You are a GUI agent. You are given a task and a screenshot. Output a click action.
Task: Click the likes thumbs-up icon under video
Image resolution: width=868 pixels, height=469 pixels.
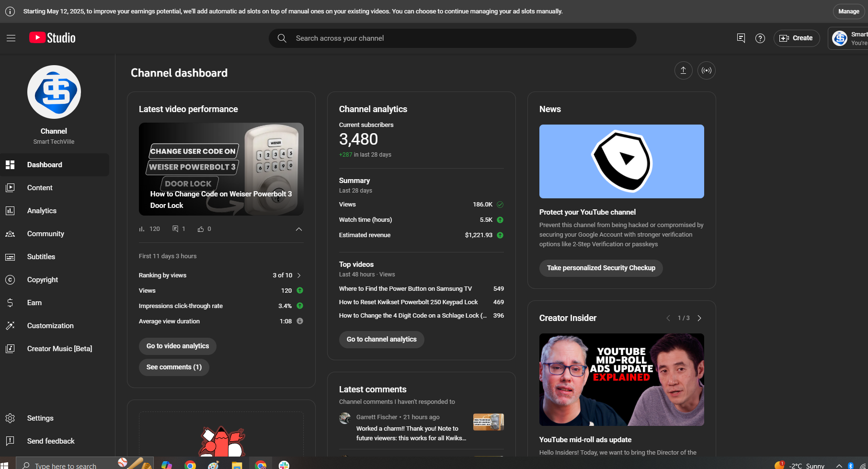pyautogui.click(x=201, y=229)
